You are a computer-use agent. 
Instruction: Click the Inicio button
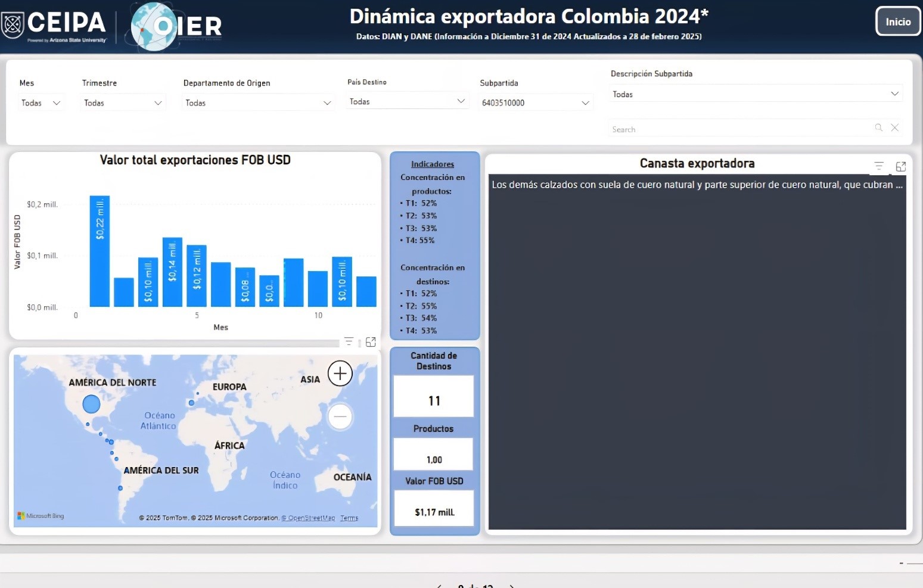coord(898,22)
